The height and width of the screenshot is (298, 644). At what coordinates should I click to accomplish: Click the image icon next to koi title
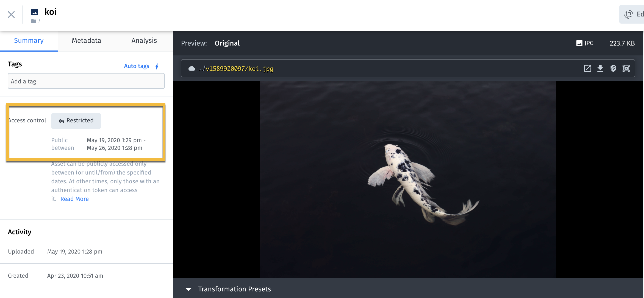(x=35, y=12)
